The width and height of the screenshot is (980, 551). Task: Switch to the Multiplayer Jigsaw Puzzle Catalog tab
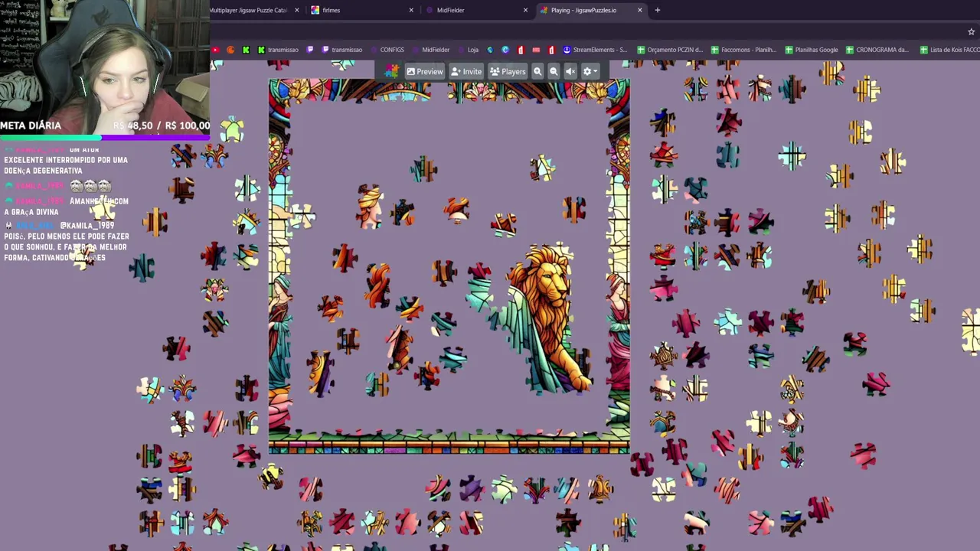tap(254, 10)
